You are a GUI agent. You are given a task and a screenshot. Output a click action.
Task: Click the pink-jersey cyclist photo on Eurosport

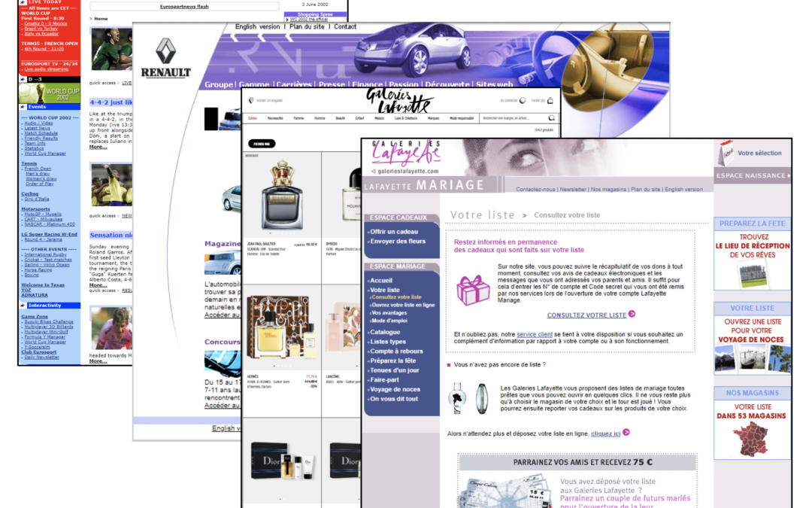click(x=111, y=328)
